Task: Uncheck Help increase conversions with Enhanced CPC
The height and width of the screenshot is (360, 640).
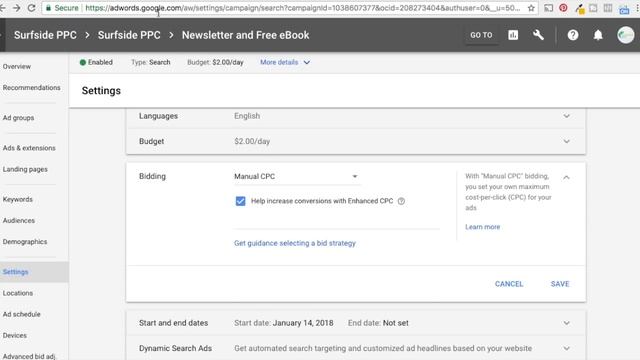Action: pyautogui.click(x=240, y=201)
